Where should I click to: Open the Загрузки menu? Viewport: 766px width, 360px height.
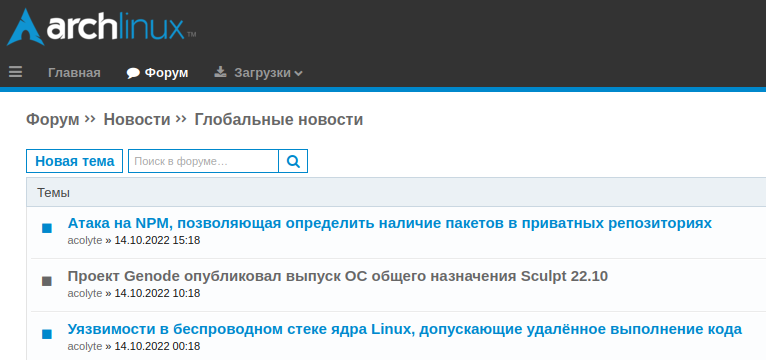coord(262,73)
